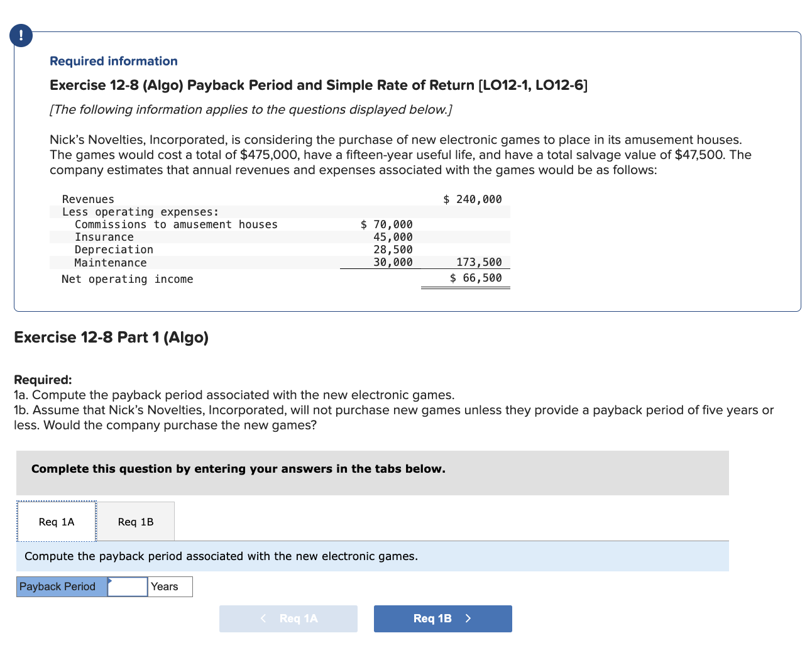
Task: Click the Years label cell
Action: 165,586
